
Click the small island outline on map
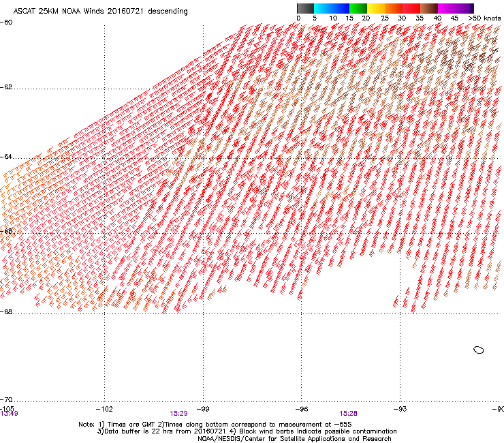[x=479, y=350]
